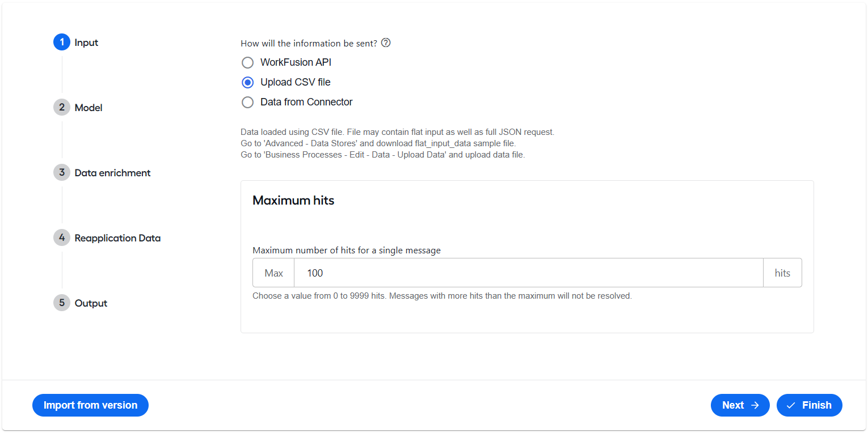
Task: Select the WorkFusion API radio option
Action: [247, 62]
